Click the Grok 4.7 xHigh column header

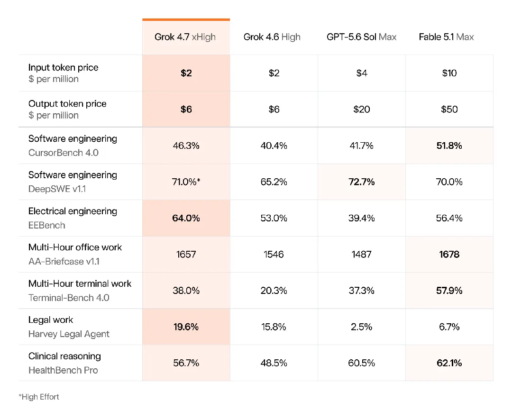point(185,37)
